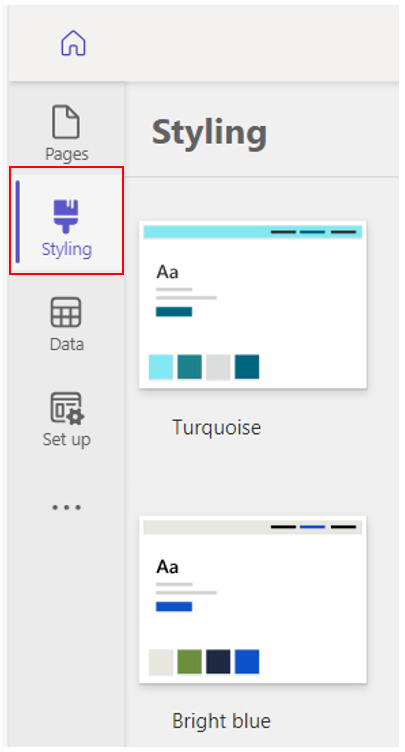The image size is (405, 752).
Task: Select the Styling paintbrush icon
Action: pyautogui.click(x=66, y=216)
